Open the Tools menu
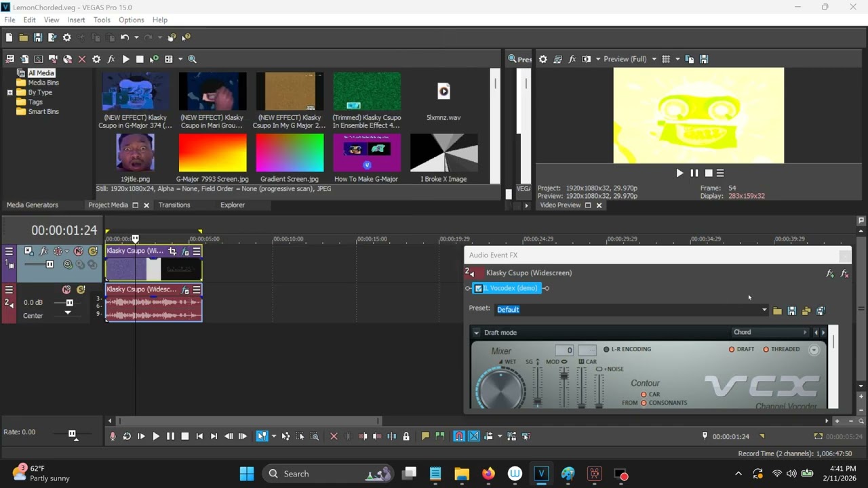868x488 pixels. pos(102,20)
